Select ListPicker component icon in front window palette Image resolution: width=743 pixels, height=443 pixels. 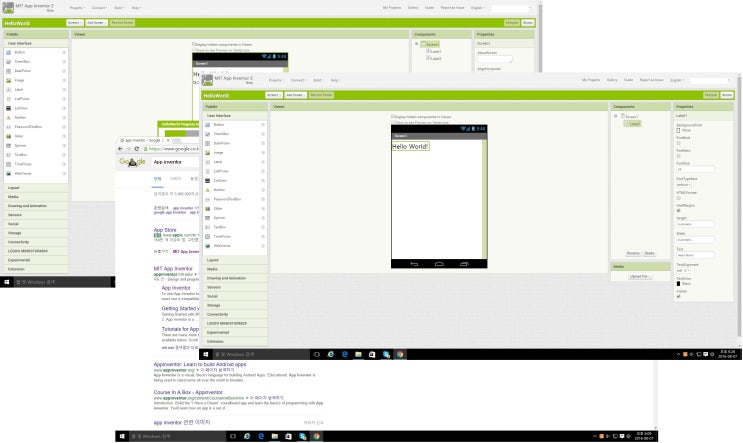208,171
